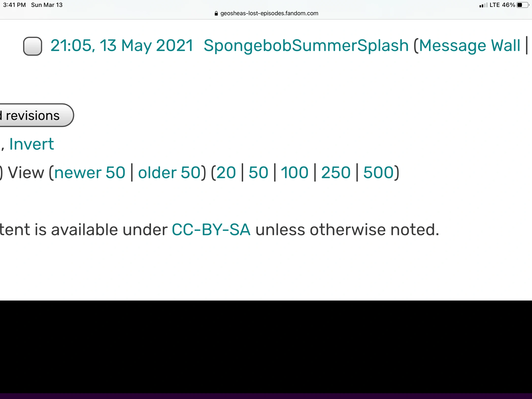The image size is (532, 399).
Task: Tap the cellular signal bars icon
Action: tap(483, 5)
